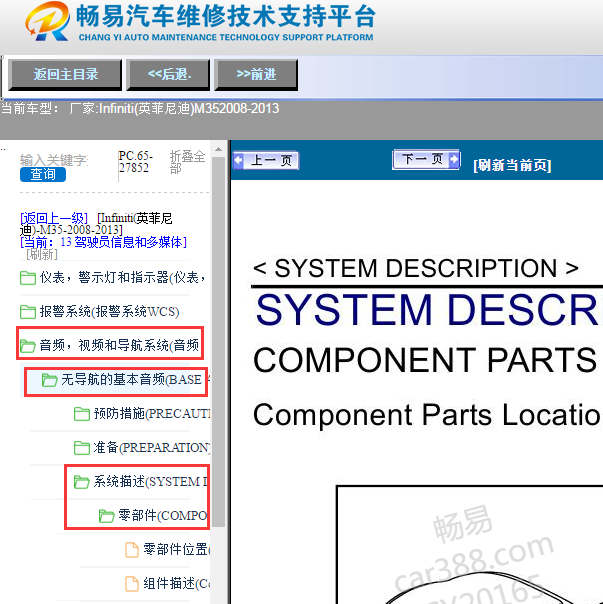Open 零部件位置 document
Image resolution: width=603 pixels, height=604 pixels.
tap(176, 549)
